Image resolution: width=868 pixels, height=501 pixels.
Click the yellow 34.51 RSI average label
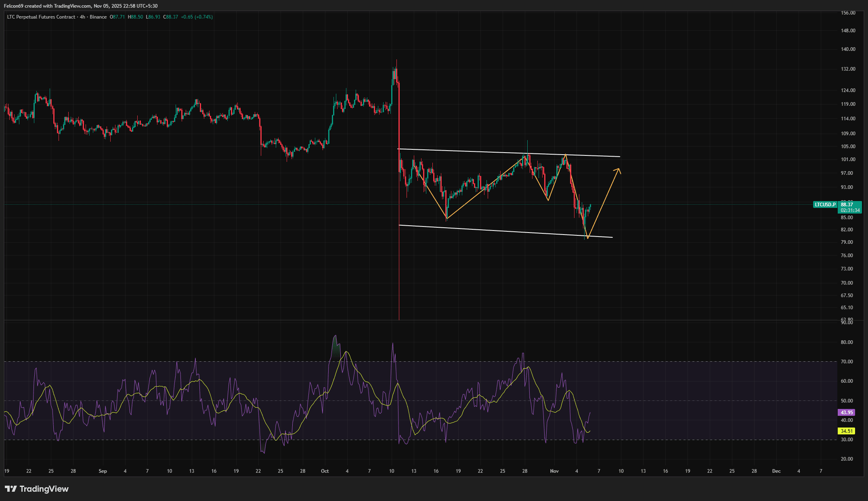point(847,431)
